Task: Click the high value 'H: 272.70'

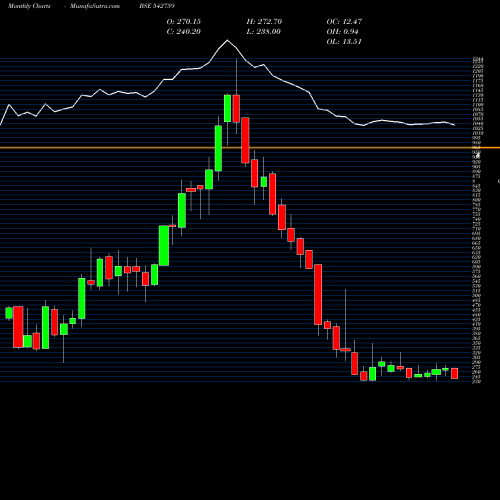Action: click(x=264, y=22)
